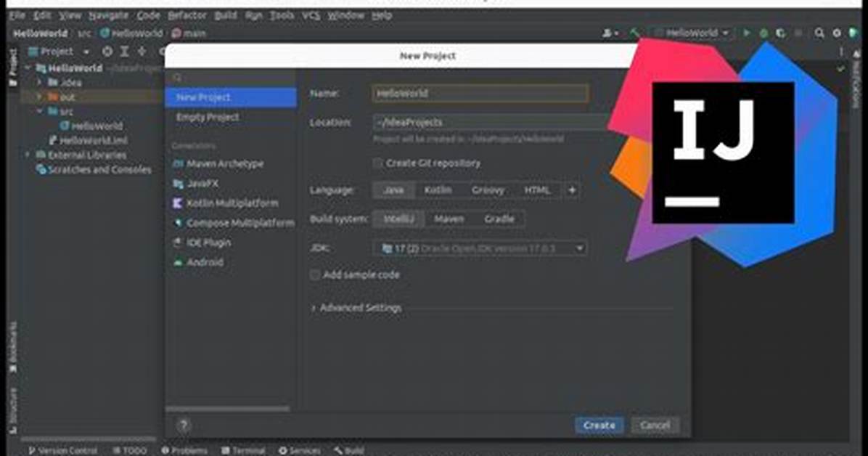The image size is (868, 456).
Task: Choose IntelliJ as build system
Action: pyautogui.click(x=399, y=219)
